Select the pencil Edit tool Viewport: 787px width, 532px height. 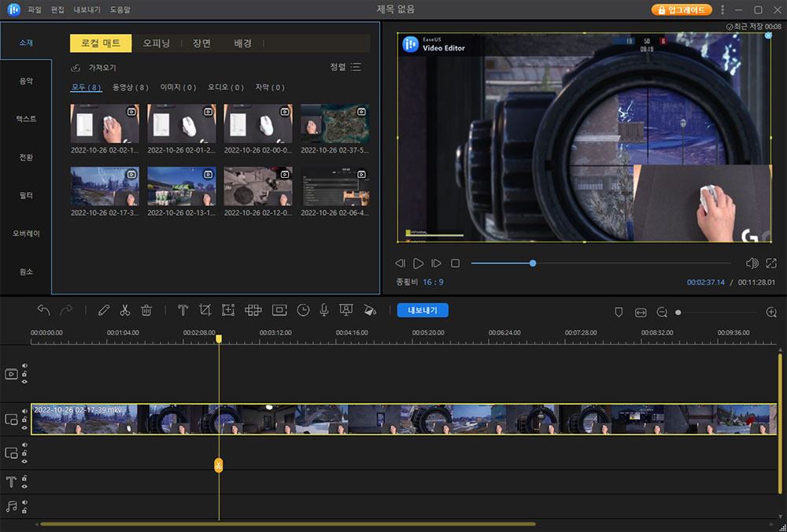click(103, 311)
